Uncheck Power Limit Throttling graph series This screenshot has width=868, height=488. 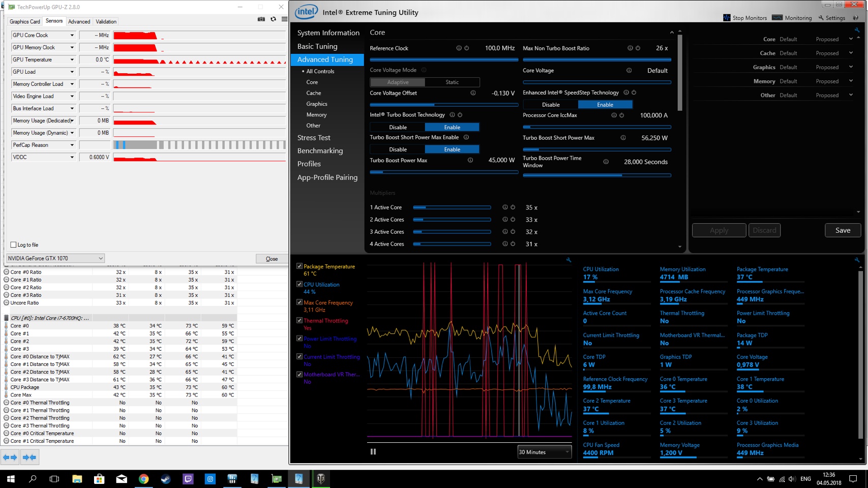coord(300,339)
